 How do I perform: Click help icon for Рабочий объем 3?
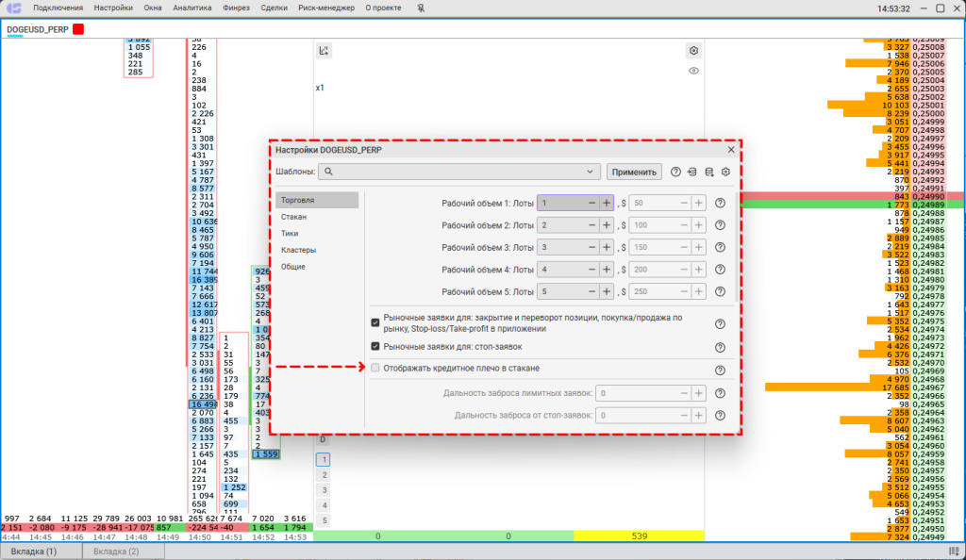(720, 247)
